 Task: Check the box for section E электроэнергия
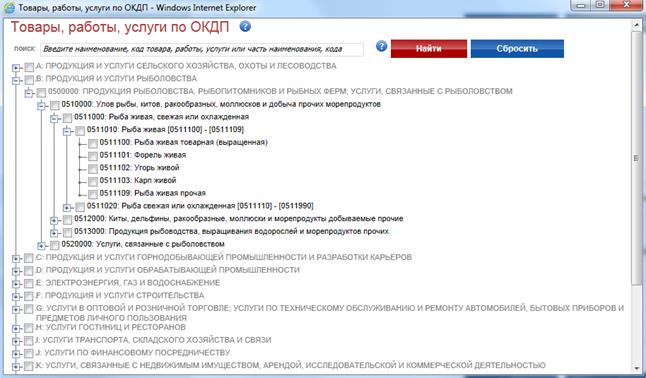[x=28, y=284]
